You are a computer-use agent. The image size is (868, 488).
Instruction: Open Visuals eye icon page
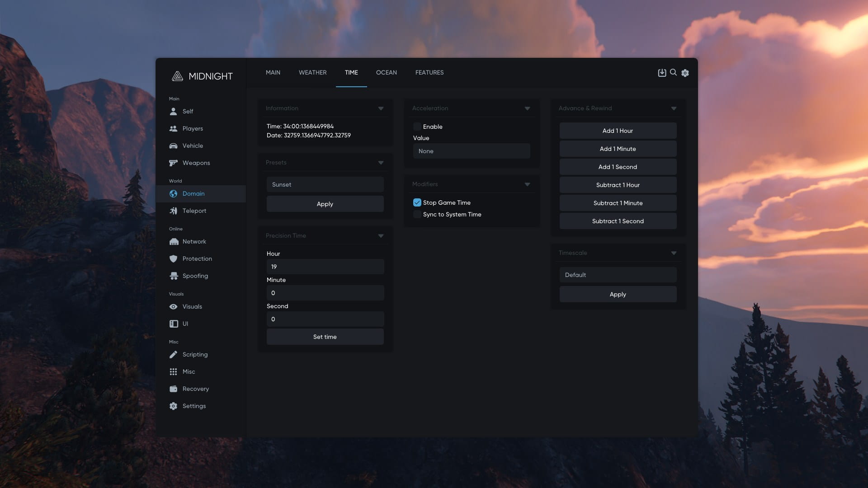tap(173, 306)
